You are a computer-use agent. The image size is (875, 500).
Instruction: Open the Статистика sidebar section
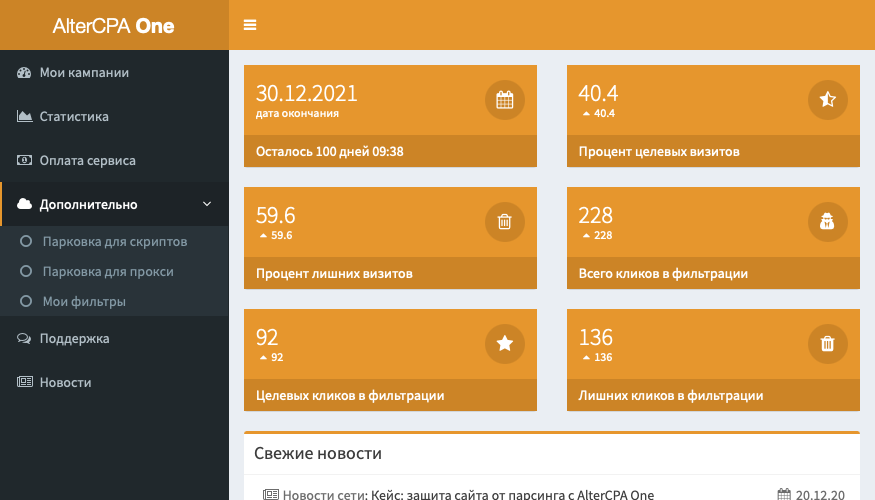[x=74, y=117]
